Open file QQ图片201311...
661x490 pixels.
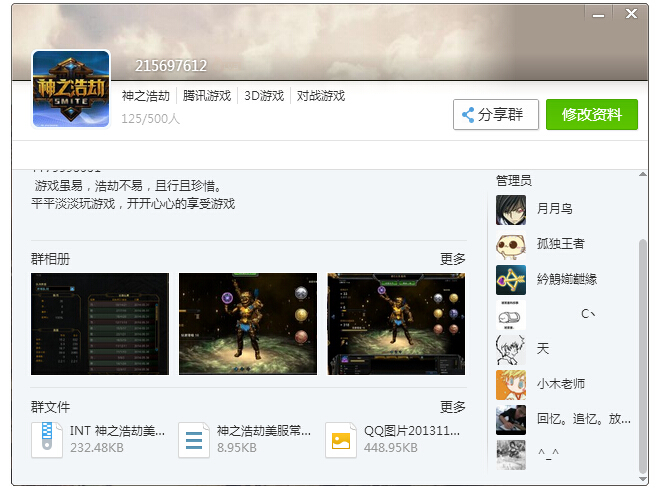click(x=412, y=431)
